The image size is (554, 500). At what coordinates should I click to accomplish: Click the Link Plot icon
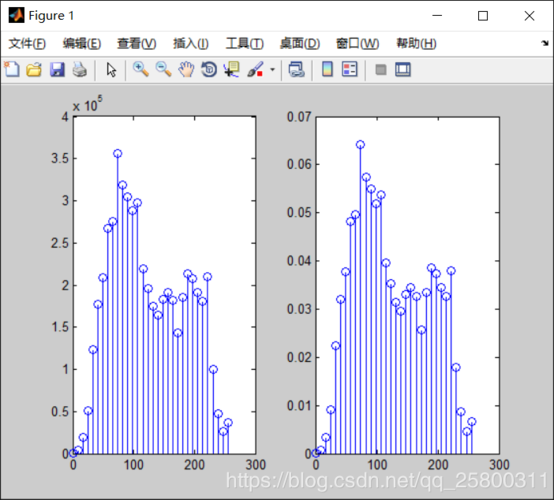[x=297, y=70]
